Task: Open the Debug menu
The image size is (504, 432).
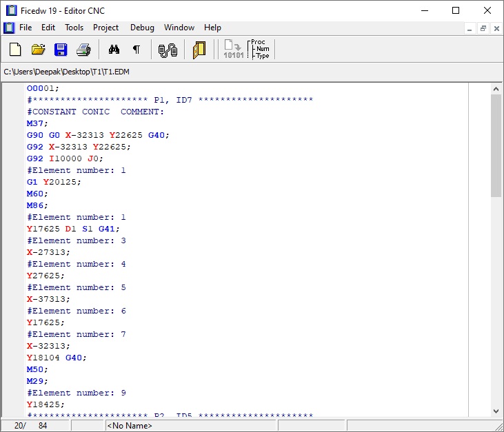Action: 142,28
